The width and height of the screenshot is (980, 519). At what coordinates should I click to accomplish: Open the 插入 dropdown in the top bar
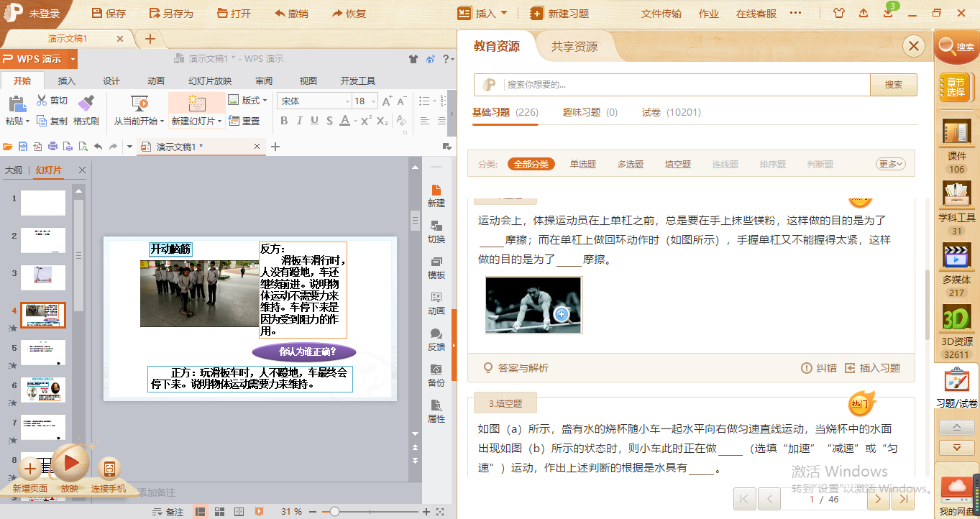coord(483,13)
